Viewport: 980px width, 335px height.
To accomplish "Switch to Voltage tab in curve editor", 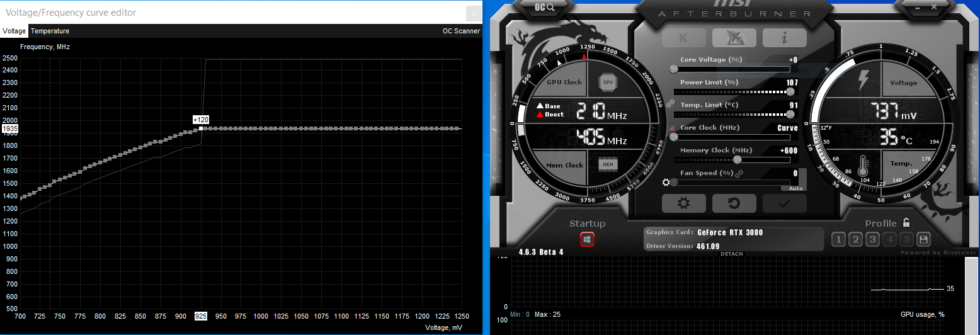I will click(x=14, y=31).
